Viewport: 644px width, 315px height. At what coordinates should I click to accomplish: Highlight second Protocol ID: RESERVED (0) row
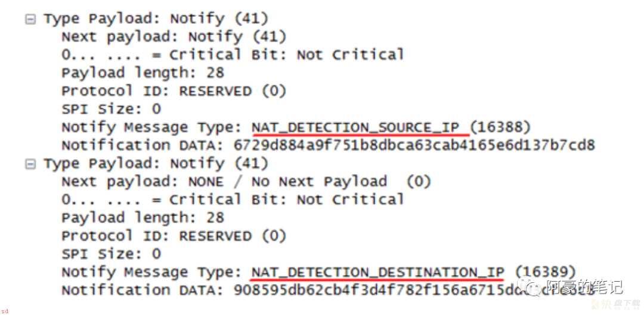click(174, 236)
